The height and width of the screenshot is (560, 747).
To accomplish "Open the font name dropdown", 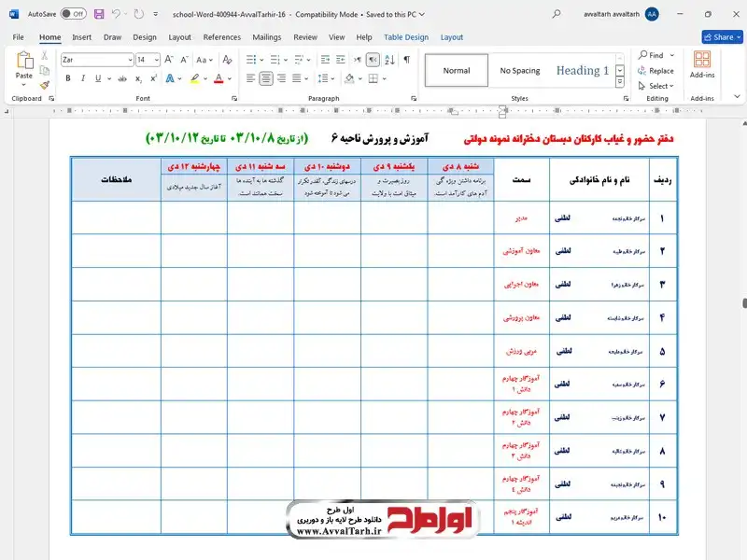I will click(130, 60).
